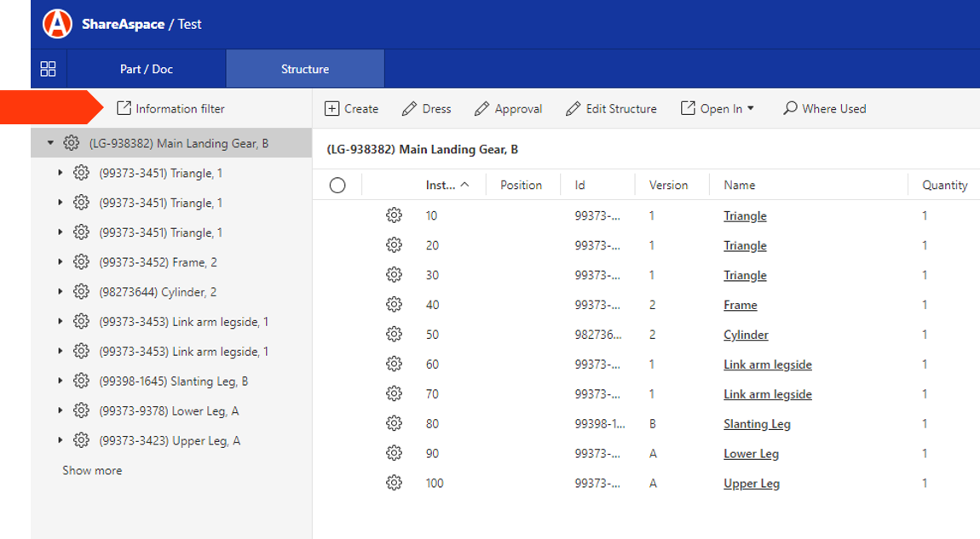Click the ShareAspace red logo icon
The width and height of the screenshot is (980, 539).
(56, 24)
